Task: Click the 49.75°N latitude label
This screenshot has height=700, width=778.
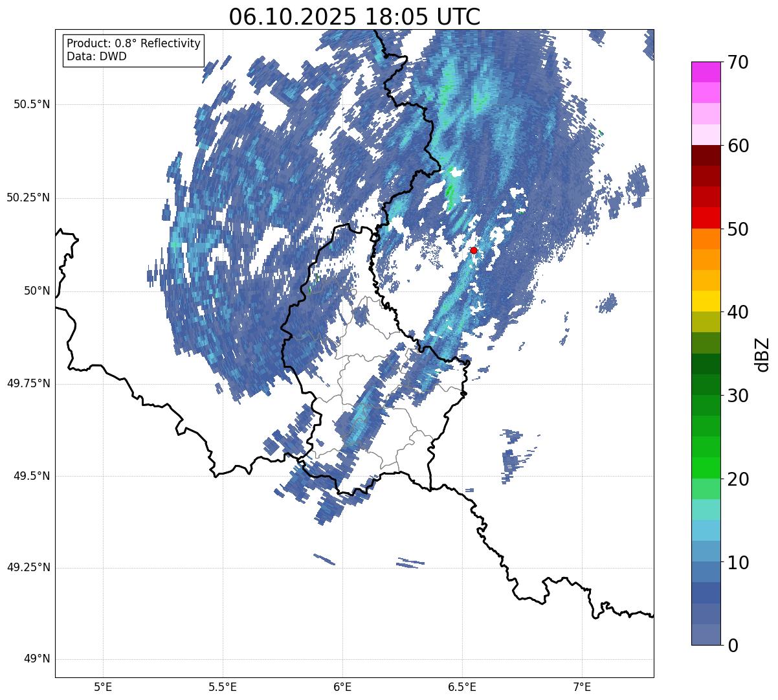Action: [x=28, y=383]
